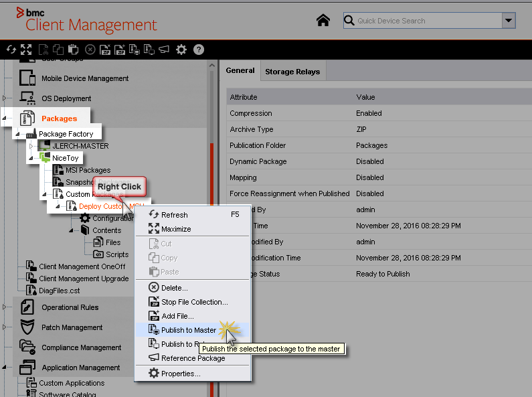The image size is (532, 397).
Task: Click the Maximize icon in the black toolbar
Action: [26, 50]
